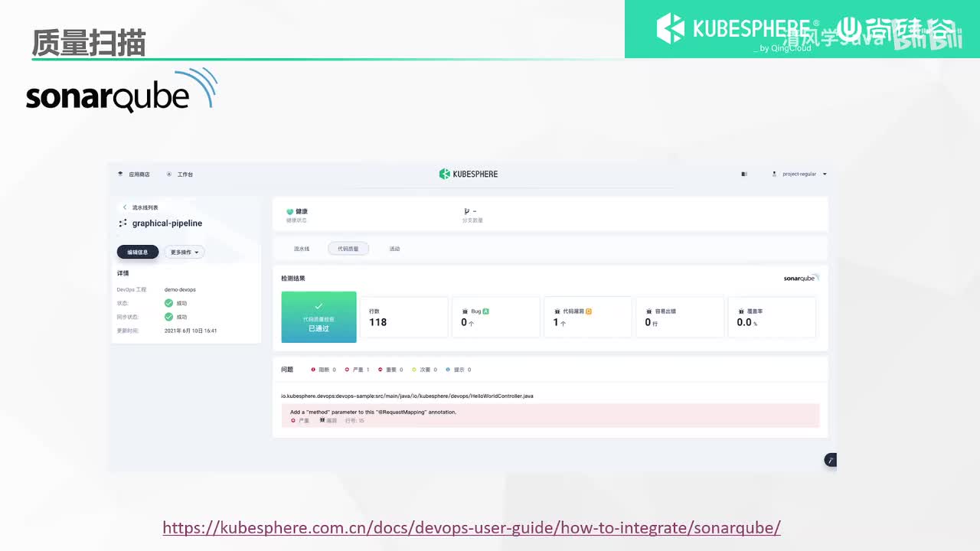
Task: Click the orange rating badge beside 代码漏洞
Action: point(588,311)
